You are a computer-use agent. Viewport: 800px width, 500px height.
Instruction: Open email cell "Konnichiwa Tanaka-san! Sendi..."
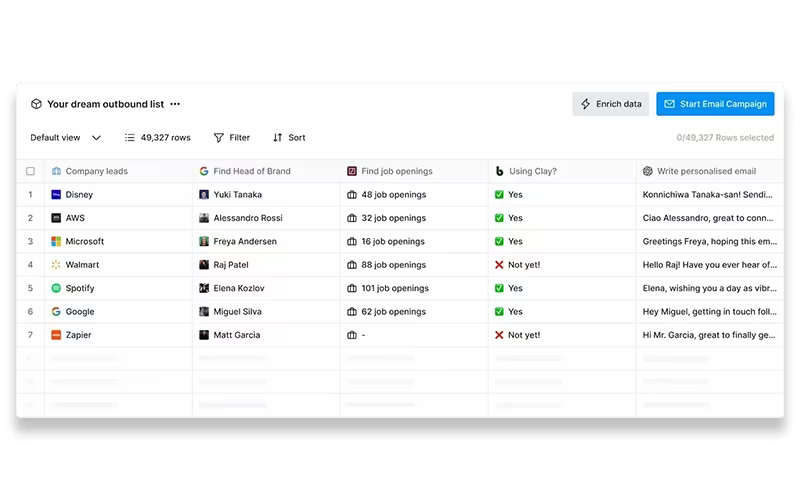point(710,195)
